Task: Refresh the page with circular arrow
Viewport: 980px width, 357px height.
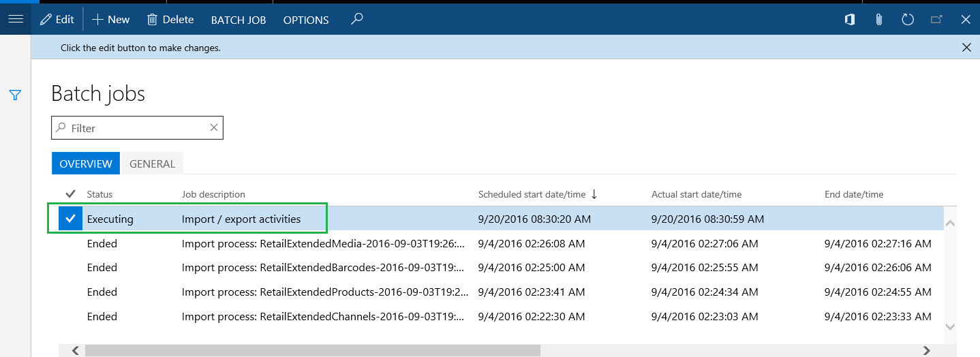Action: [x=908, y=20]
